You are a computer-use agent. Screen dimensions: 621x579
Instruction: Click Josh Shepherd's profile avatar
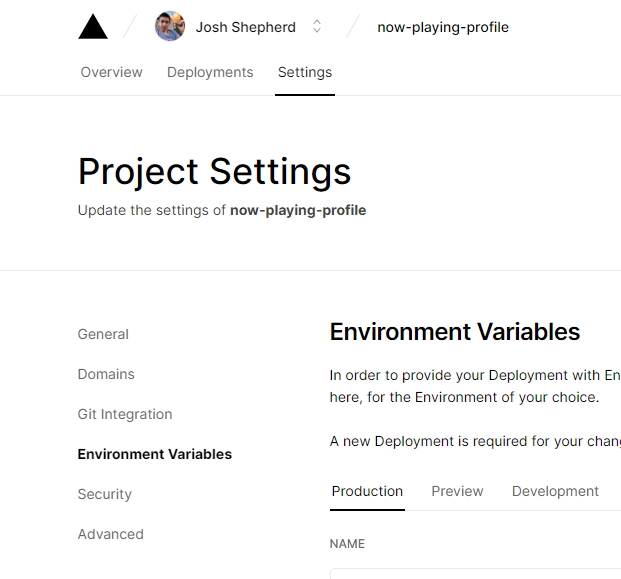point(170,27)
